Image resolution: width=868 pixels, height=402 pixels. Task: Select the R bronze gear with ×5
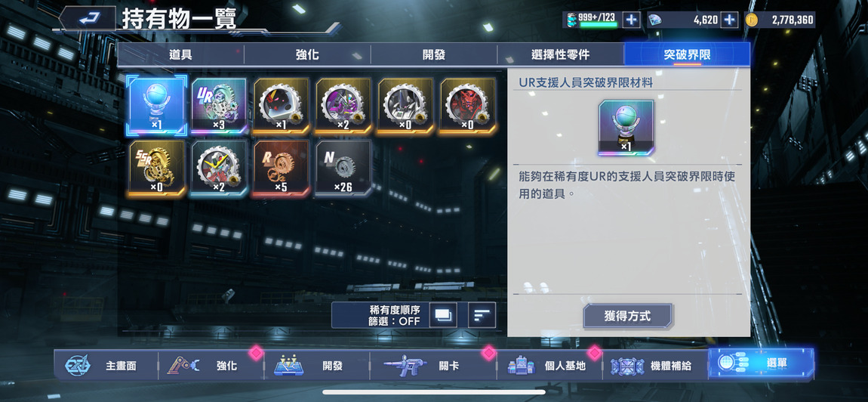pos(282,168)
